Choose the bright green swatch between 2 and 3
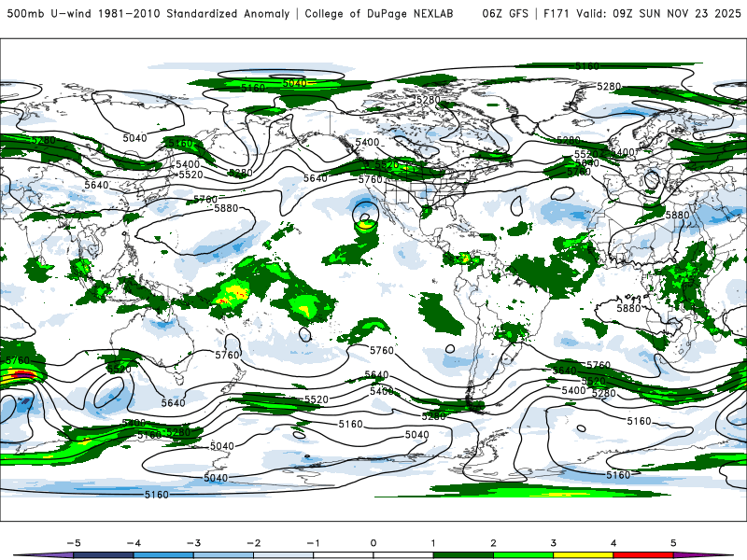Viewport: 747px width, 560px height. [x=523, y=555]
